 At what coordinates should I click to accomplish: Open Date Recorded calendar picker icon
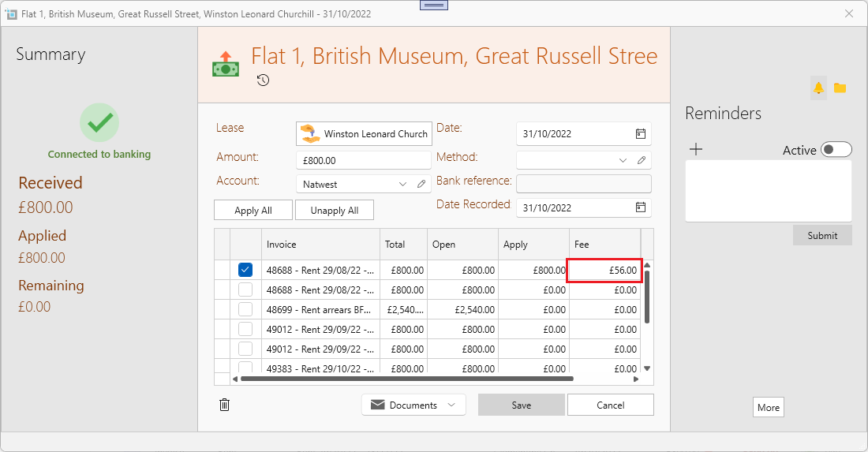(x=641, y=207)
